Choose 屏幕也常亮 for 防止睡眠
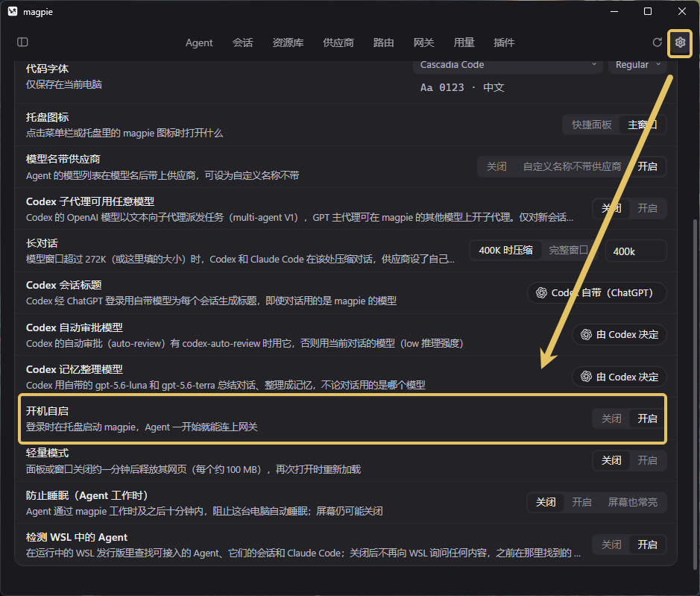The image size is (700, 596). pyautogui.click(x=633, y=503)
